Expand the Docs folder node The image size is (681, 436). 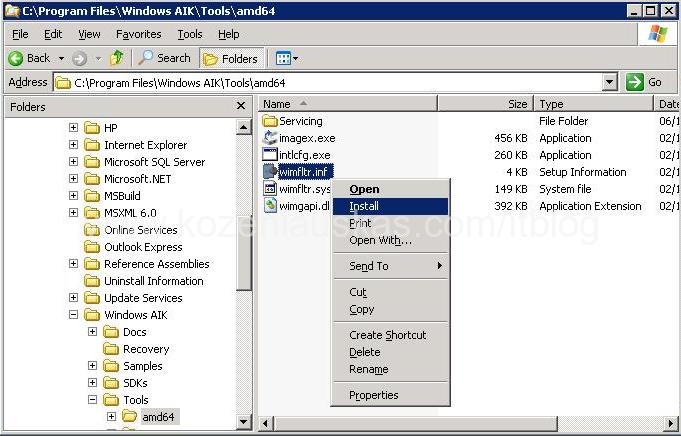(93, 331)
